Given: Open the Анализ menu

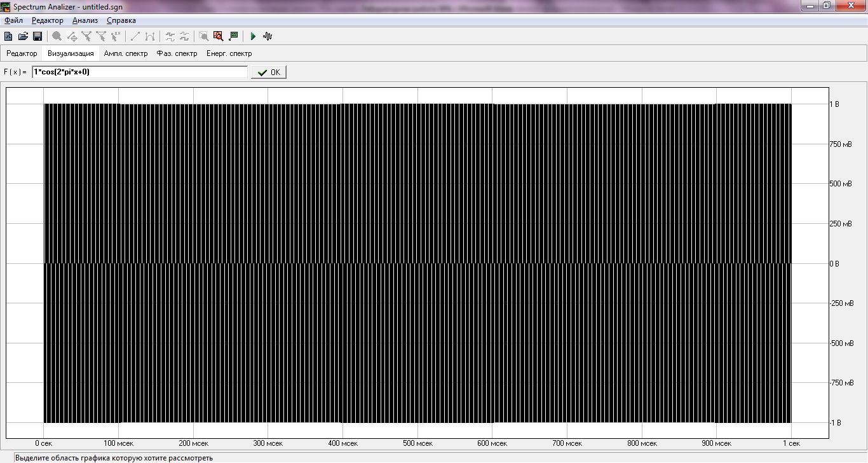Looking at the screenshot, I should pos(85,20).
